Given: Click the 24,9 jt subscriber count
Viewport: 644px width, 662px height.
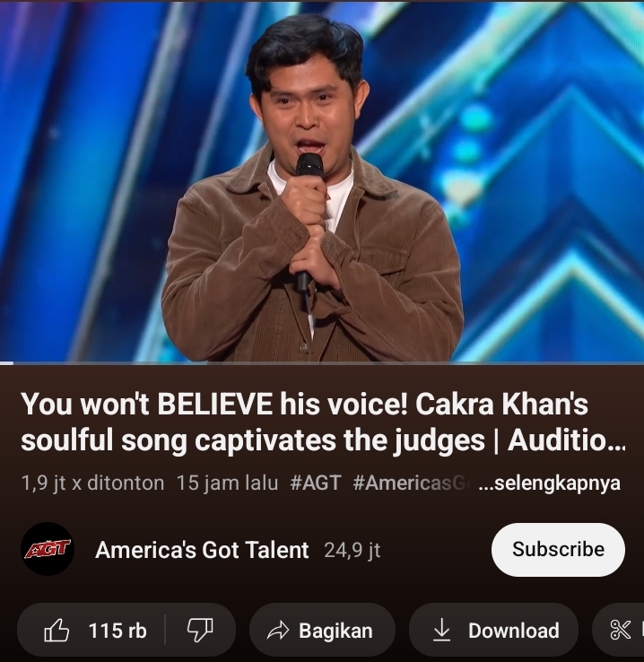Looking at the screenshot, I should (x=352, y=550).
